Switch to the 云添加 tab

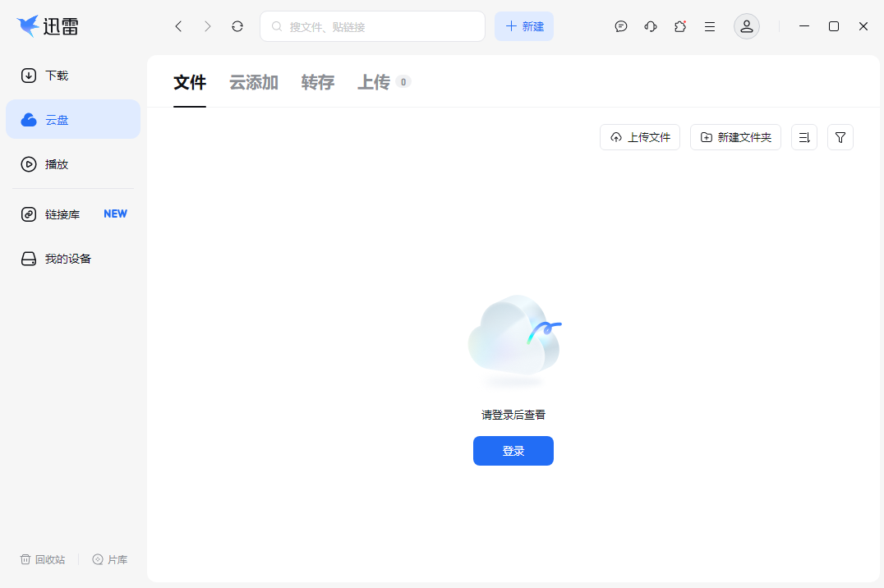tap(254, 82)
